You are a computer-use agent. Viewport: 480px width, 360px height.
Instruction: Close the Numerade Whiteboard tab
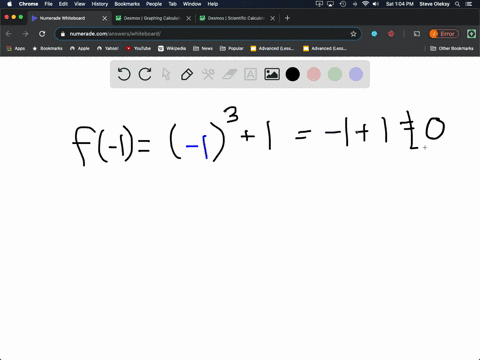[105, 18]
